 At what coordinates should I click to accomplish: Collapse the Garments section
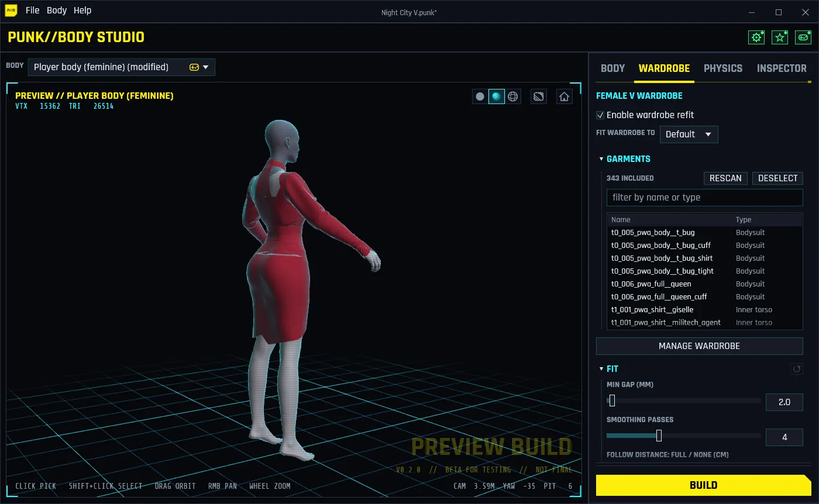[601, 159]
